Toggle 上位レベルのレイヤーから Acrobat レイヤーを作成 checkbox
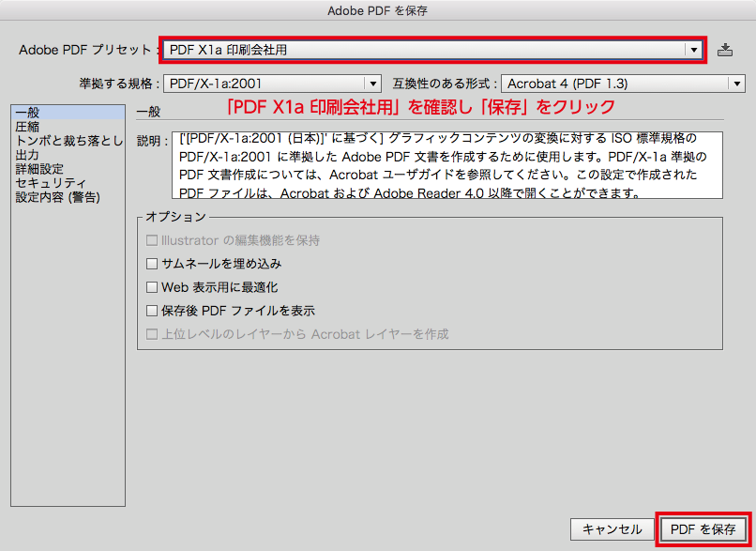 coord(152,334)
